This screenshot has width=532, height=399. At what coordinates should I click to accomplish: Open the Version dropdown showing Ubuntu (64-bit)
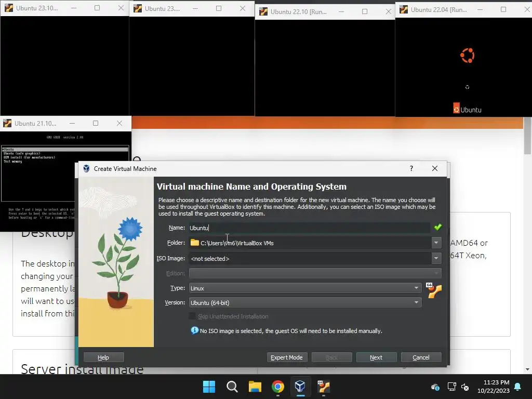[x=305, y=303]
